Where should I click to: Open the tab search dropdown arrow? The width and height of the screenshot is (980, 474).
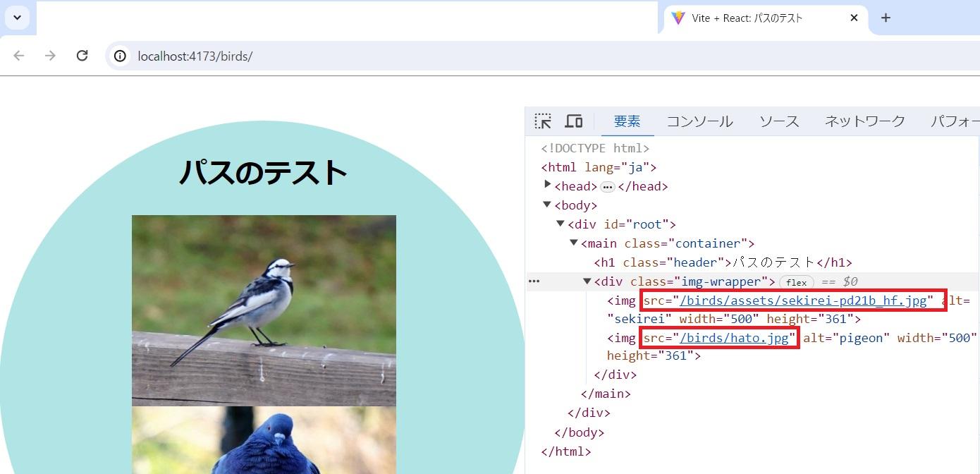(17, 18)
